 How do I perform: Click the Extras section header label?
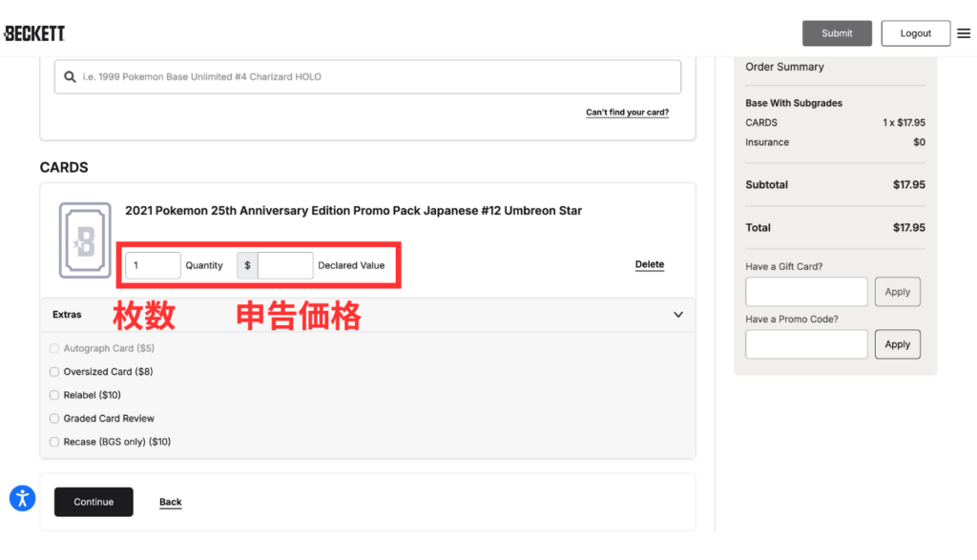pos(67,315)
